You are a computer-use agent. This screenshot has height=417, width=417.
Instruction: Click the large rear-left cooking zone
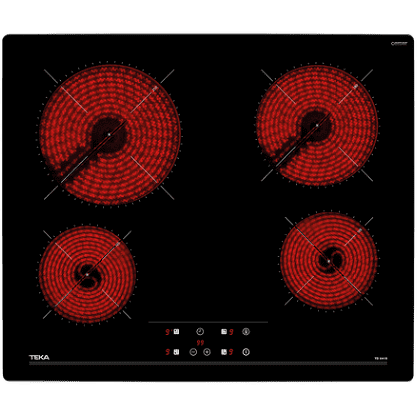[110, 134]
